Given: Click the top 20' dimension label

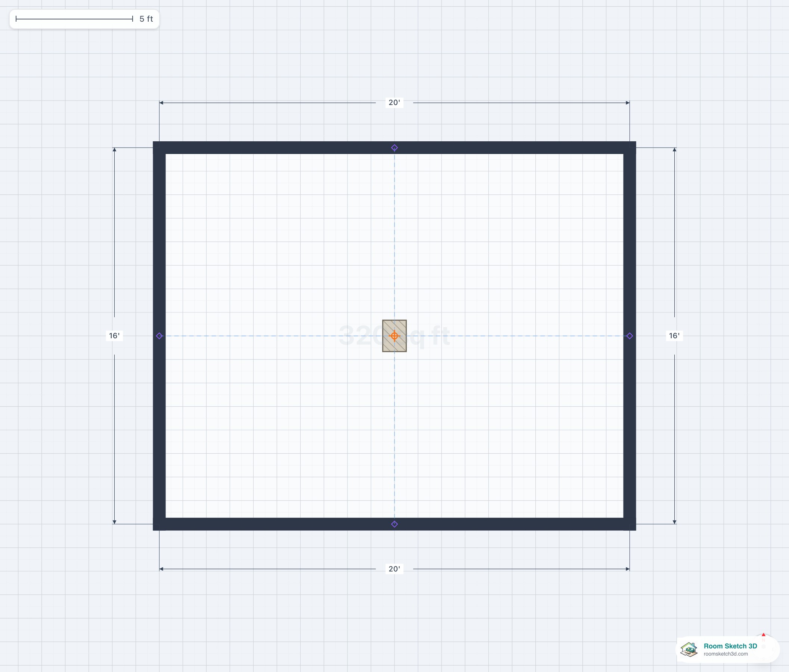Looking at the screenshot, I should tap(394, 102).
